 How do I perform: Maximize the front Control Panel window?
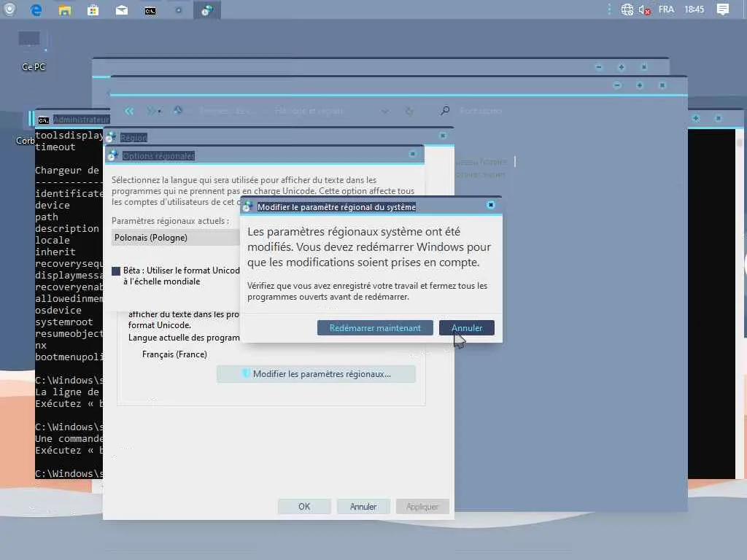[639, 85]
